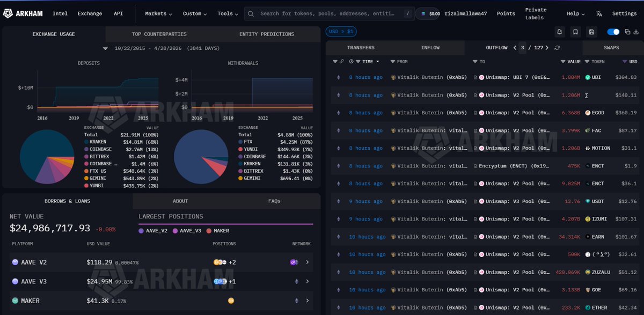Click the wallet balance $0.00 badge
This screenshot has height=315, width=644.
[429, 13]
